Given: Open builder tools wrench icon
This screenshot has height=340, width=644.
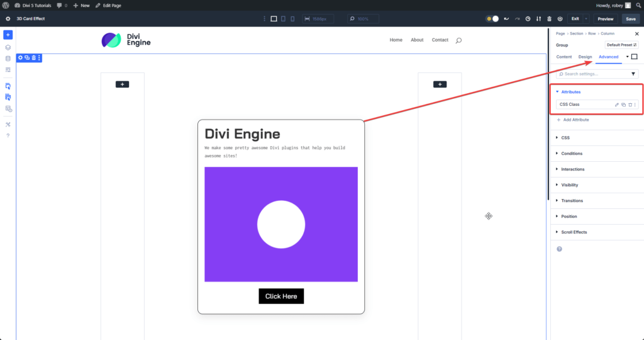Looking at the screenshot, I should (x=8, y=125).
